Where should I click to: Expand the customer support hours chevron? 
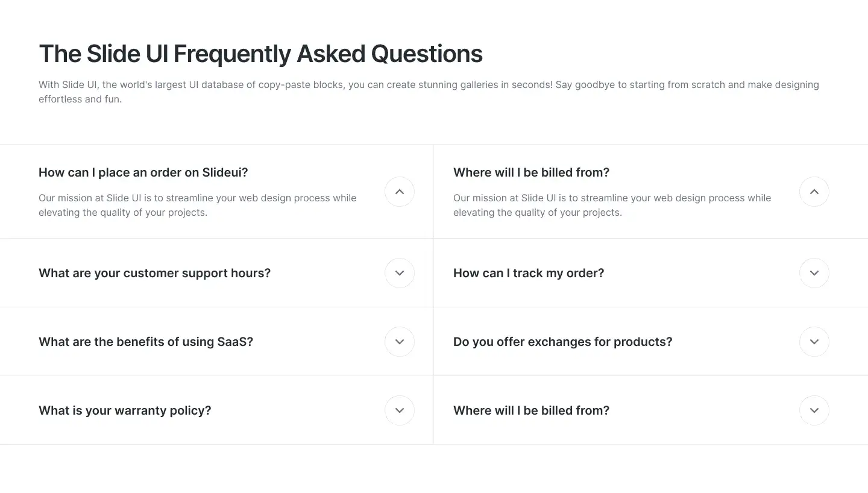click(399, 273)
